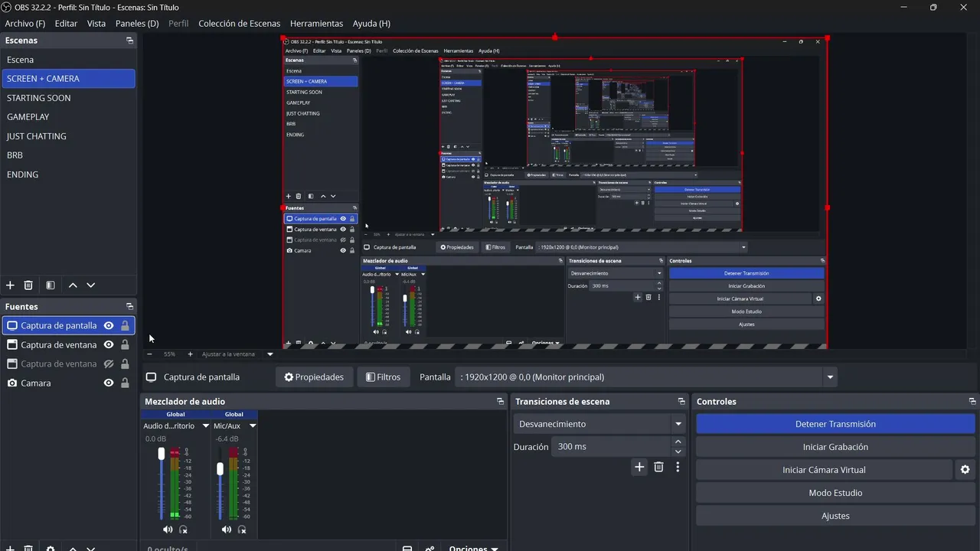
Task: Open the Vista menu
Action: pos(96,24)
